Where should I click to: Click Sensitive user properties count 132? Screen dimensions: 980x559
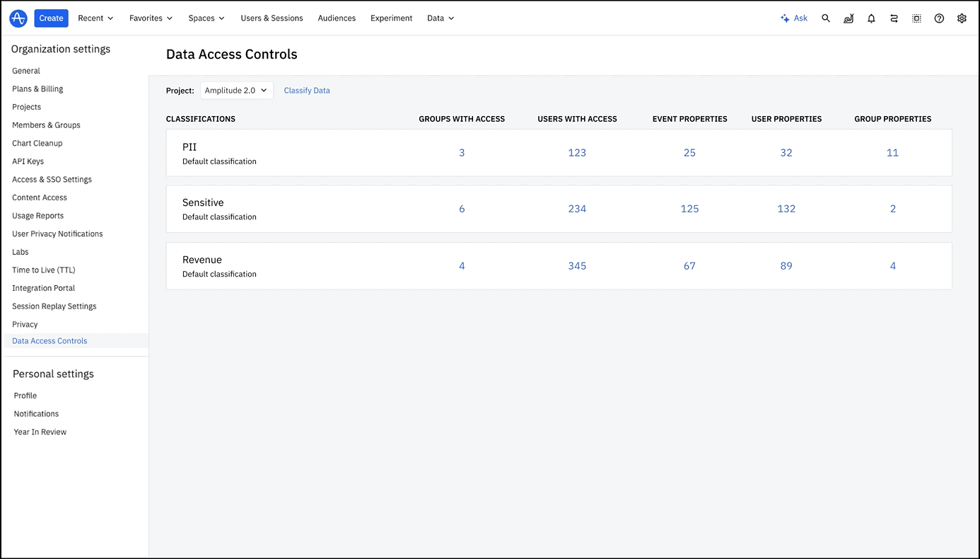click(x=786, y=209)
